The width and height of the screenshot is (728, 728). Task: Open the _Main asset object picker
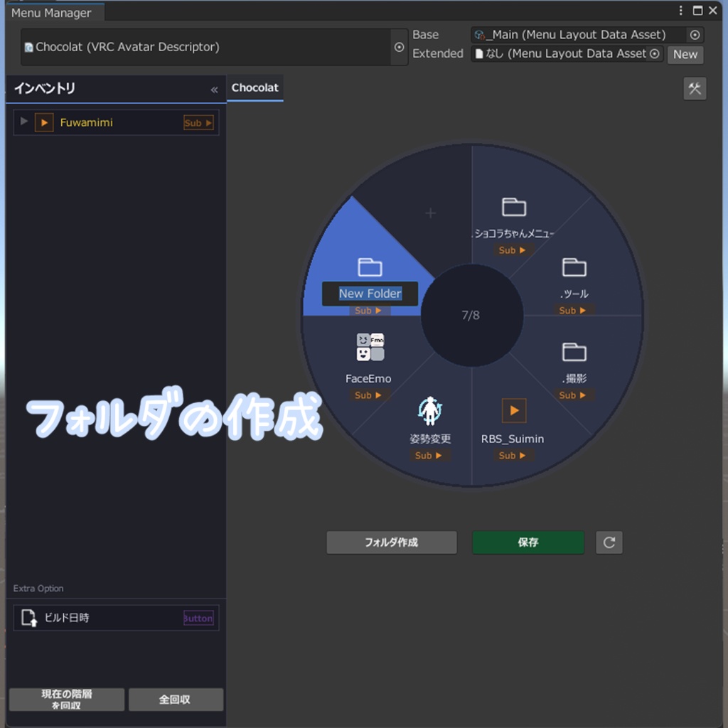695,34
